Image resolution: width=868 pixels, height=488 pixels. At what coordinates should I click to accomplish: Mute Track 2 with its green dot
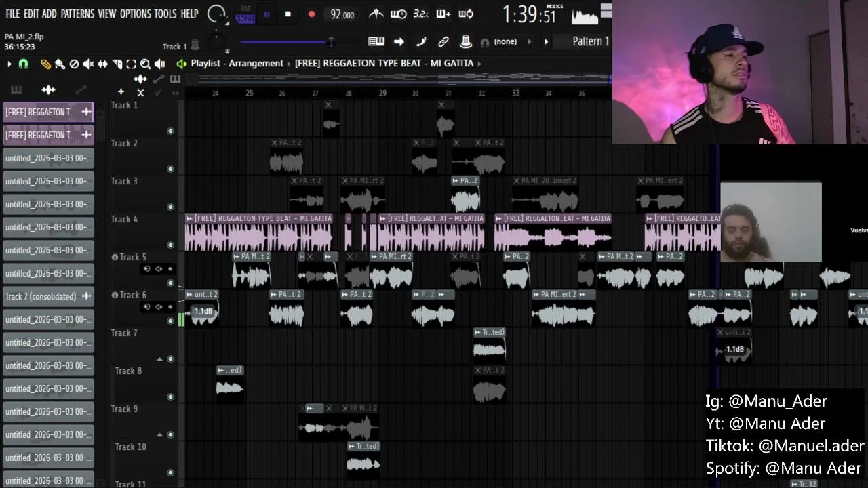[170, 169]
